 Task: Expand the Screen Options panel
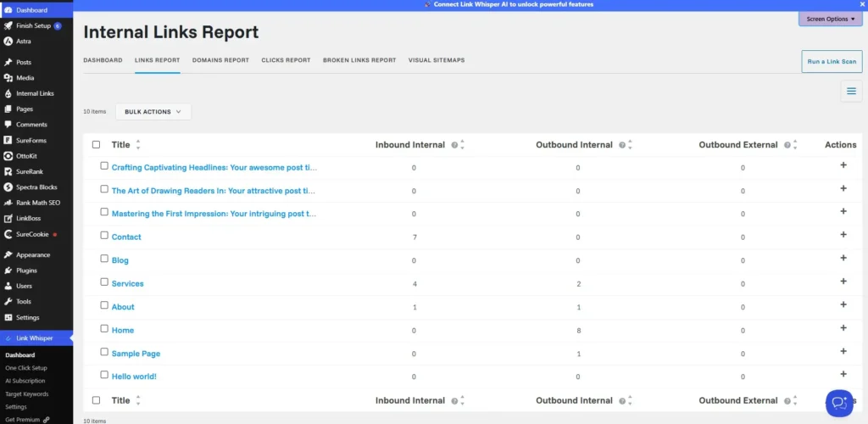[x=831, y=19]
